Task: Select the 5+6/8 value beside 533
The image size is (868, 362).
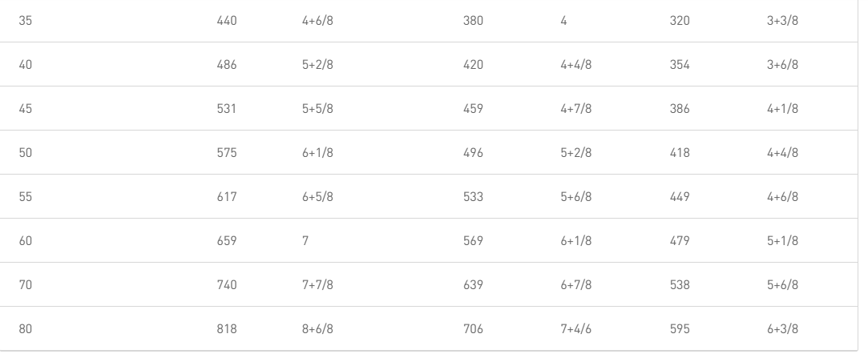Action: pos(575,197)
